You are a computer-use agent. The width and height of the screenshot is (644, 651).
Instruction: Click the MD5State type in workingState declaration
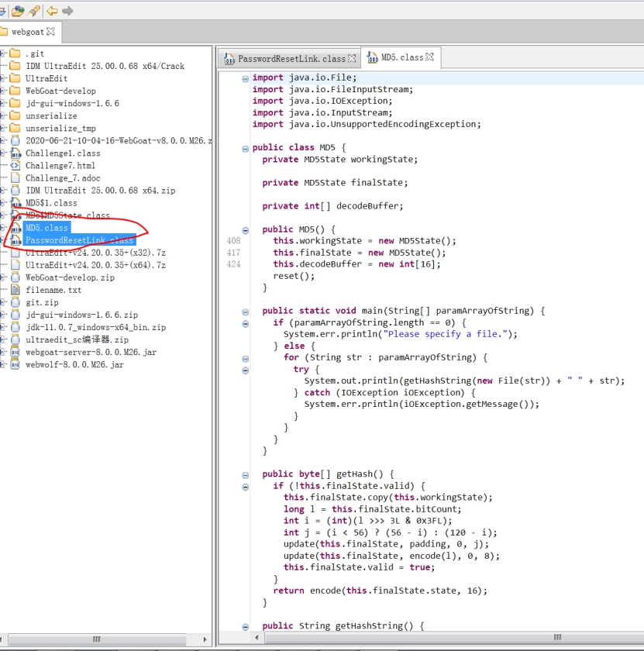point(325,160)
